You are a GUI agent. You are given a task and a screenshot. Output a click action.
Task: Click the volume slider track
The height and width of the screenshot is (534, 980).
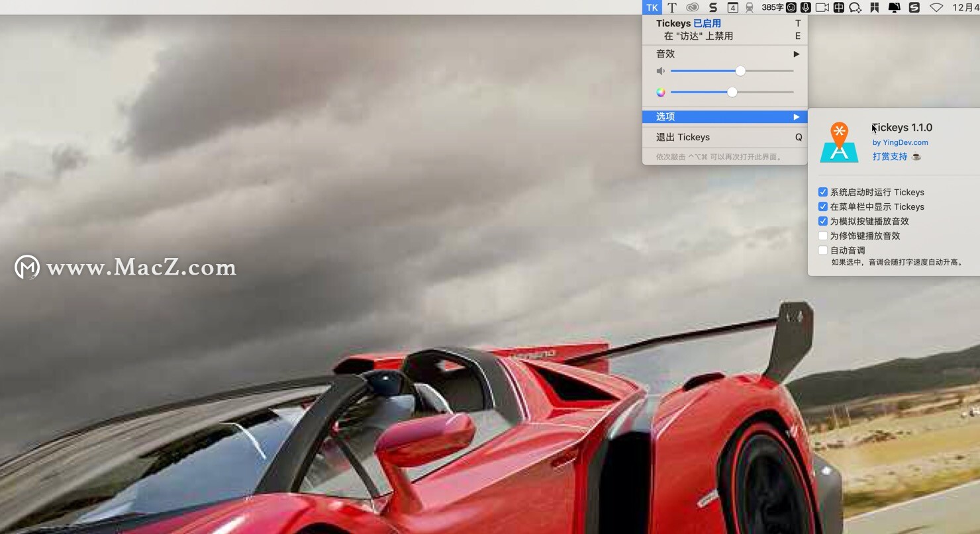(732, 71)
